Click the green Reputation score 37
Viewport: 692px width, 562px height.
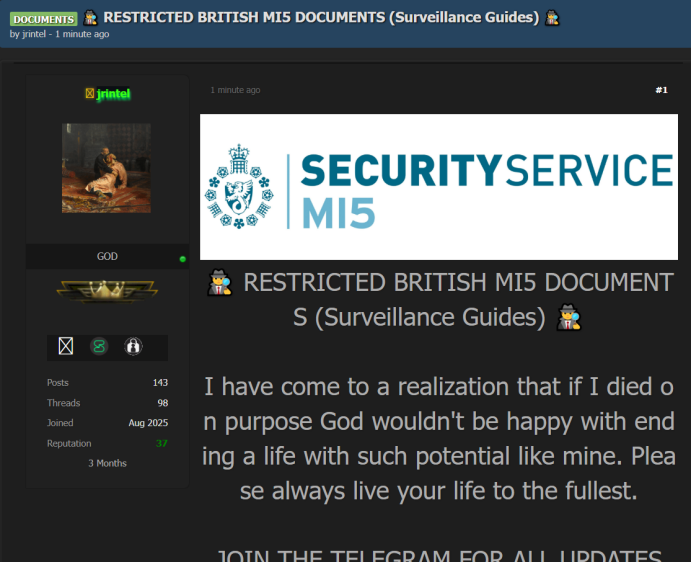[x=161, y=443]
